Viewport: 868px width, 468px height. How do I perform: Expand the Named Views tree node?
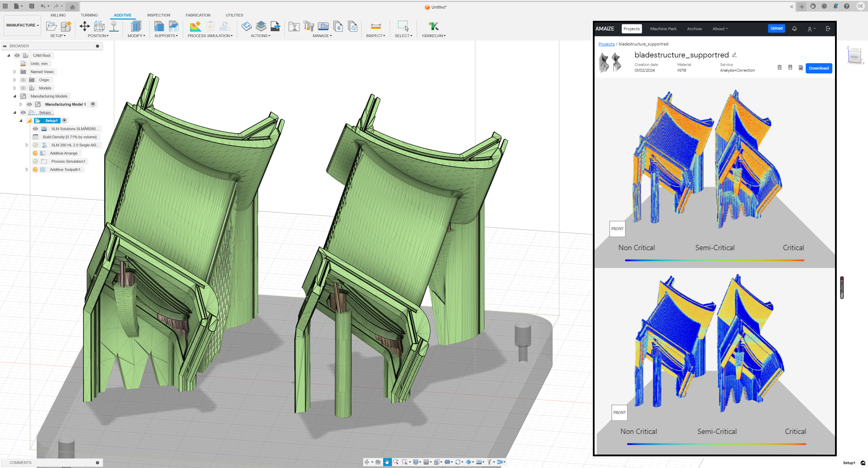[x=14, y=72]
